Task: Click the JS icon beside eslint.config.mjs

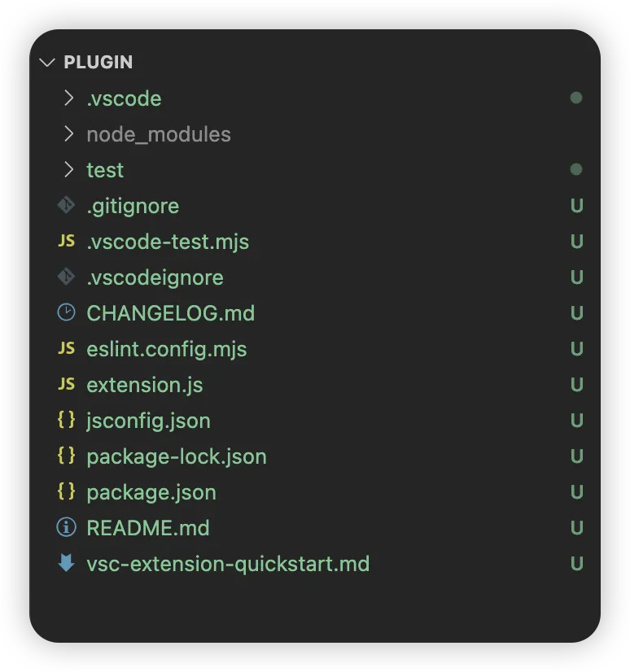Action: (66, 349)
